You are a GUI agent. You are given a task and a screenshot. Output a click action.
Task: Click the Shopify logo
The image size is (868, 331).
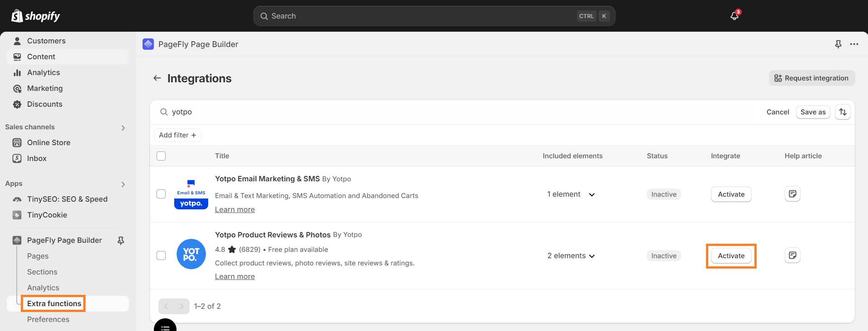click(35, 16)
